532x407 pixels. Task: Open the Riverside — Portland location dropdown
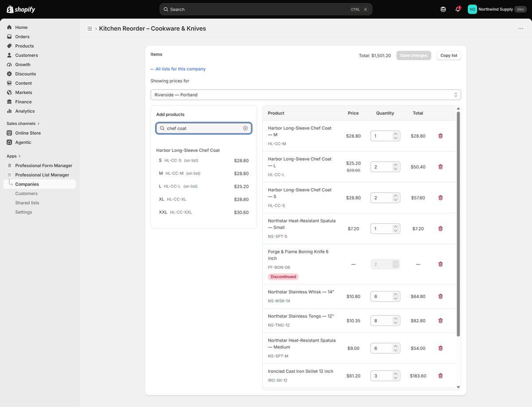click(x=305, y=95)
